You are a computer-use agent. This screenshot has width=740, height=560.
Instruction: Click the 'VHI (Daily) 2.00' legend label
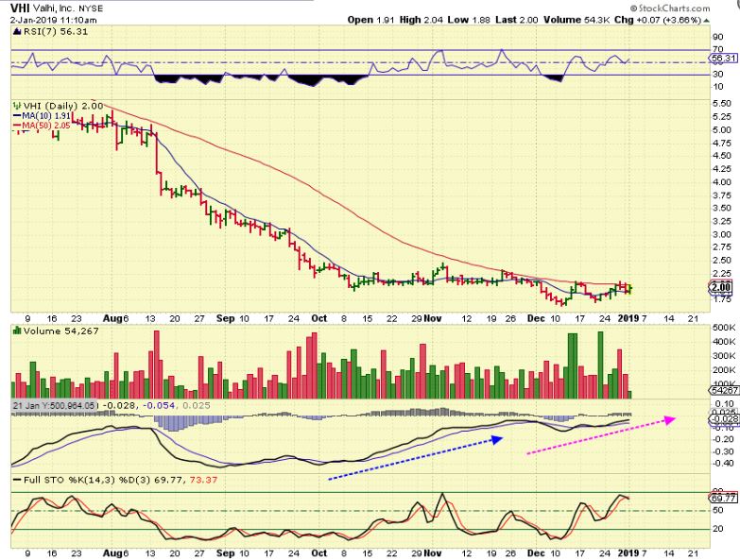[x=62, y=106]
